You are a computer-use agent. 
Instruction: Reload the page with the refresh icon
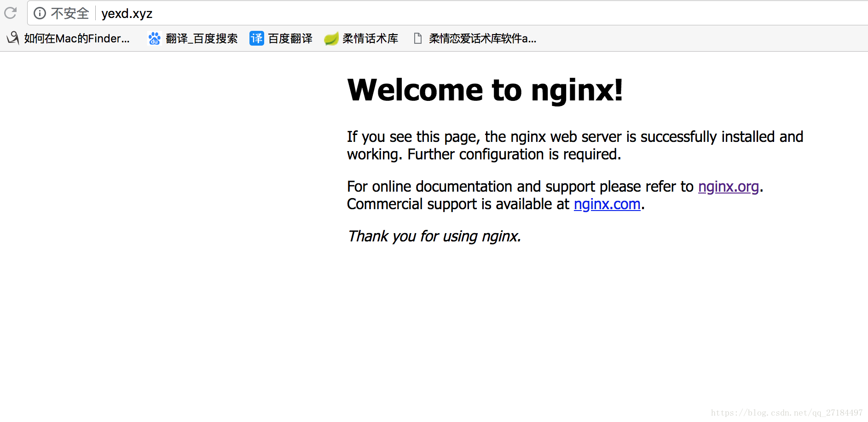click(10, 13)
